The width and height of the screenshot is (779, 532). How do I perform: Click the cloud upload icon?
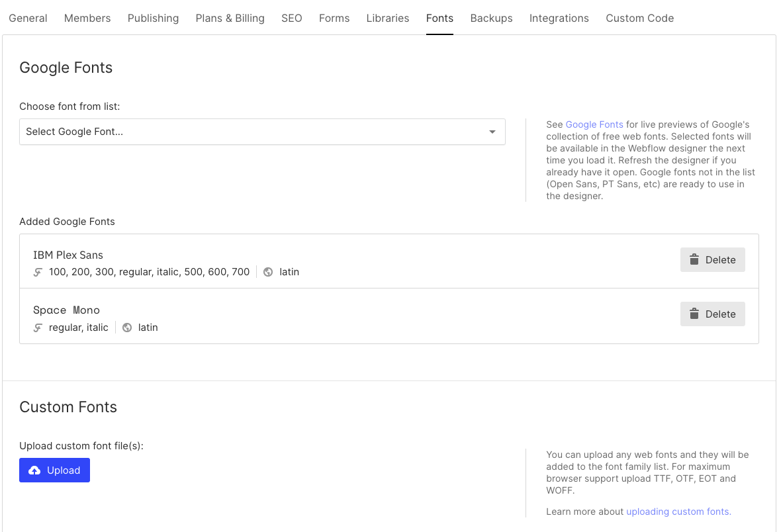pos(34,470)
